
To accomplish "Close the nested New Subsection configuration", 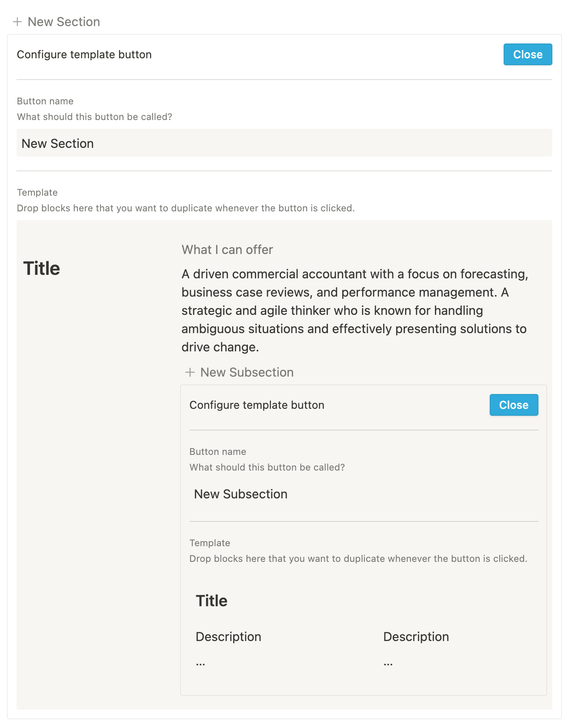I will (x=514, y=405).
